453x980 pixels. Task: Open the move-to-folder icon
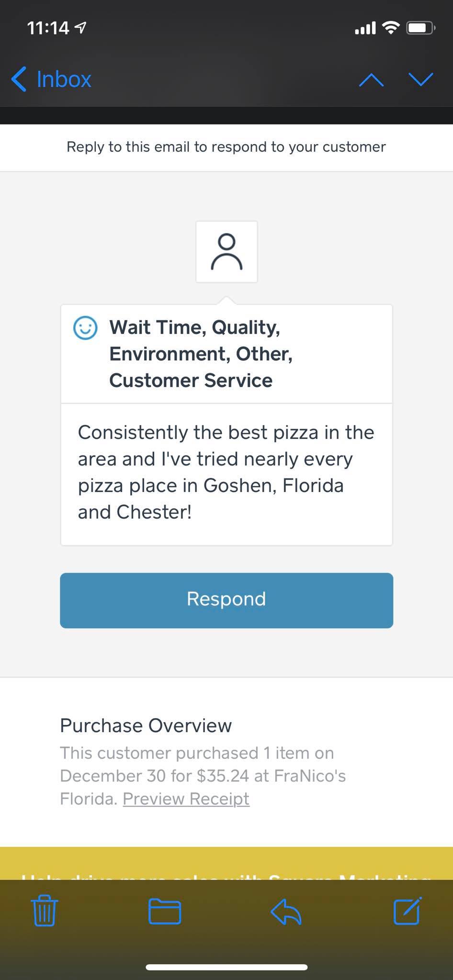[x=165, y=911]
